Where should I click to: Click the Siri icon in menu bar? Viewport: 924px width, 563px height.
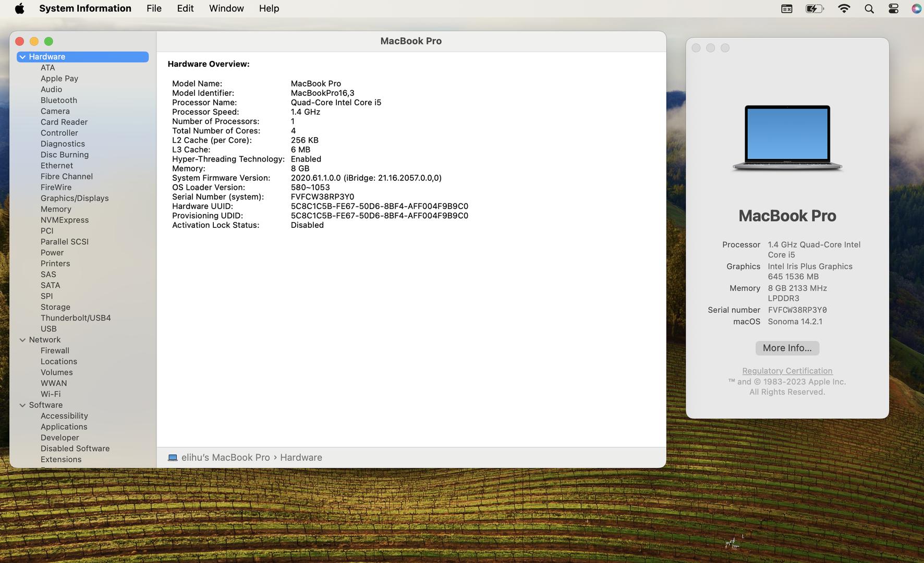coord(916,8)
